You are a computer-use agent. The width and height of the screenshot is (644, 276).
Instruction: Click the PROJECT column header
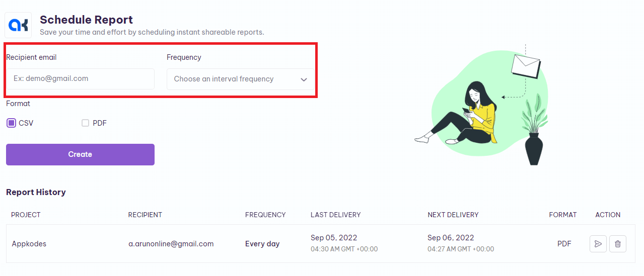pyautogui.click(x=26, y=215)
